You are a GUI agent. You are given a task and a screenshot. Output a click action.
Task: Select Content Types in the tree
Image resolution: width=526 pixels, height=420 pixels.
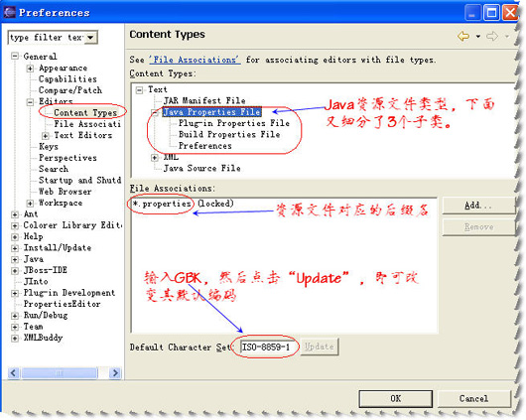85,112
